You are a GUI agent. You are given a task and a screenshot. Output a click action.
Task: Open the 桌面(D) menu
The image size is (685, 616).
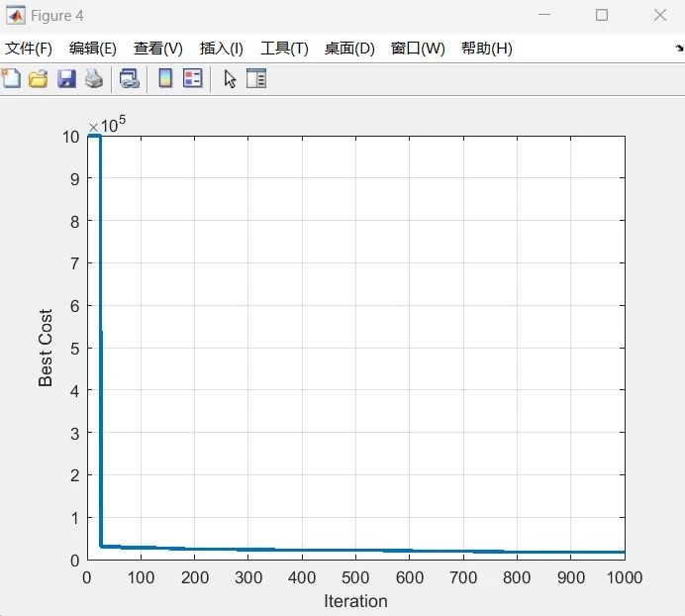(x=349, y=49)
